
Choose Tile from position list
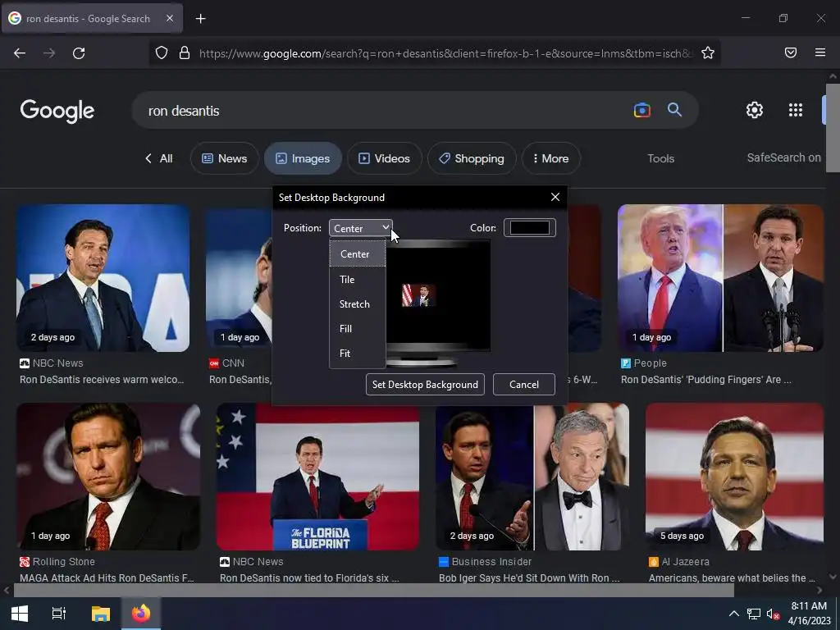coord(358,279)
